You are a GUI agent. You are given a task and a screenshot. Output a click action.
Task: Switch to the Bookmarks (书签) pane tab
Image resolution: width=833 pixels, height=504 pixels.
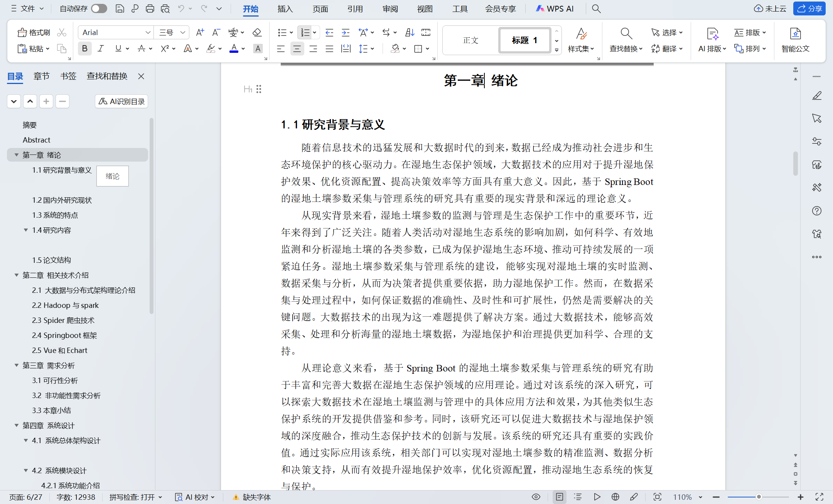68,76
